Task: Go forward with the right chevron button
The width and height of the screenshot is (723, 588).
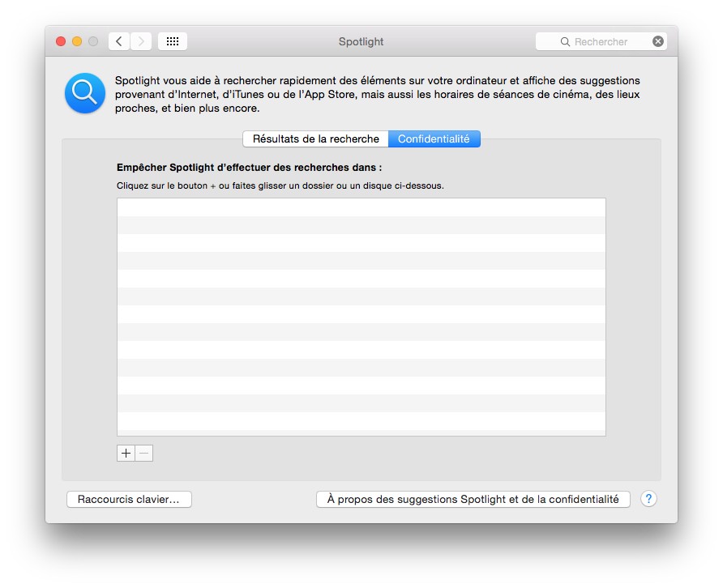Action: [141, 41]
